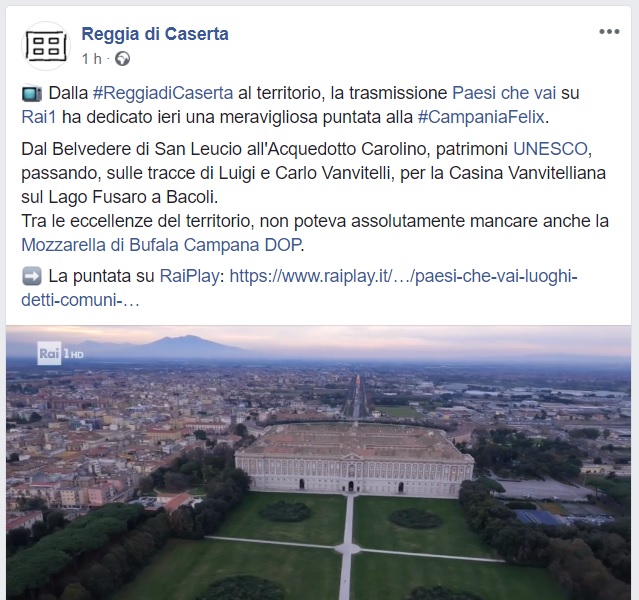Open the Reggia di Caserta profile picture

tap(46, 46)
